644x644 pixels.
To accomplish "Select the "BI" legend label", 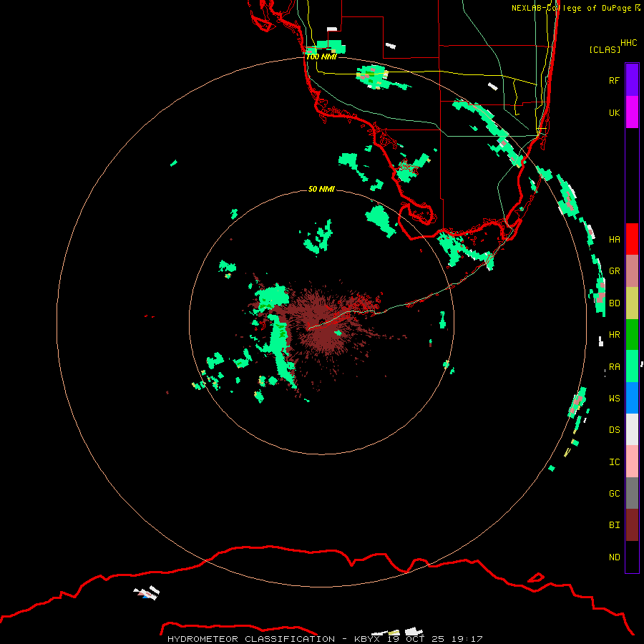I will [614, 525].
